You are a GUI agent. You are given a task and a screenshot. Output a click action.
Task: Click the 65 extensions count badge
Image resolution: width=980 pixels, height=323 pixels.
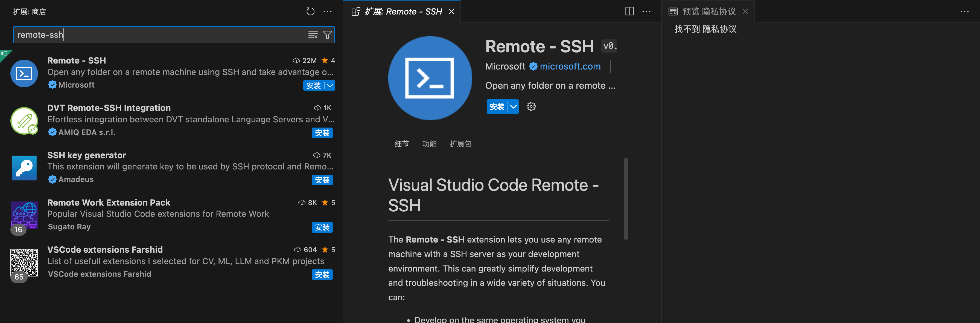(19, 277)
